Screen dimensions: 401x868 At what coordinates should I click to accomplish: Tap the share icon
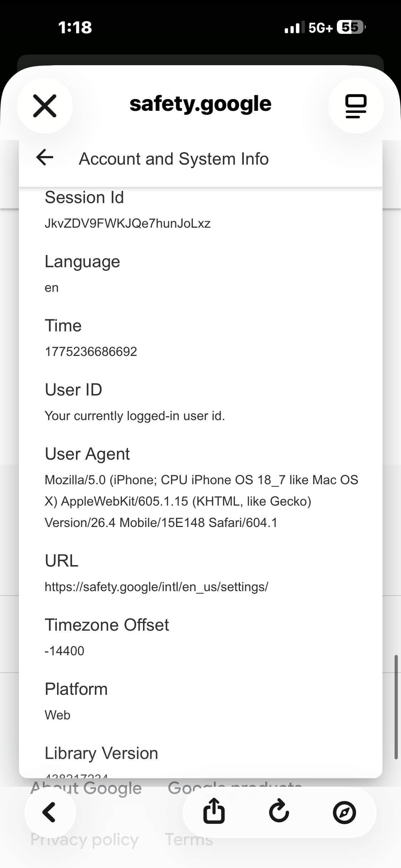(214, 812)
